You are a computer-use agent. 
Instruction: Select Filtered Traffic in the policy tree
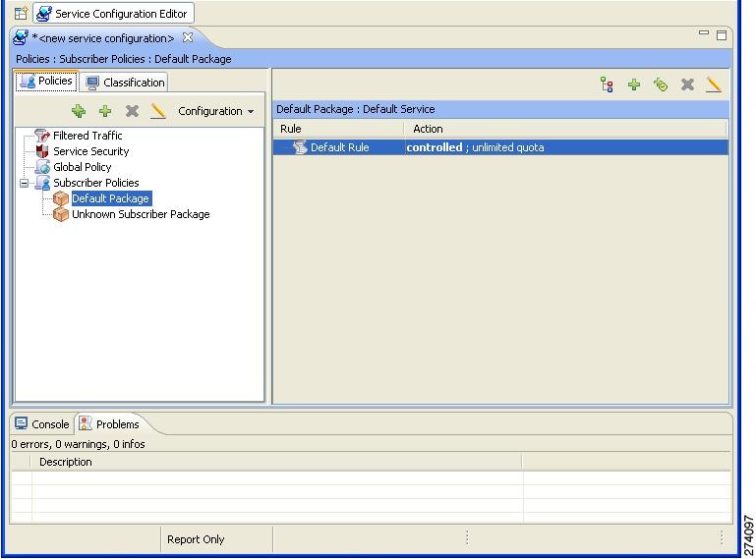pos(87,136)
